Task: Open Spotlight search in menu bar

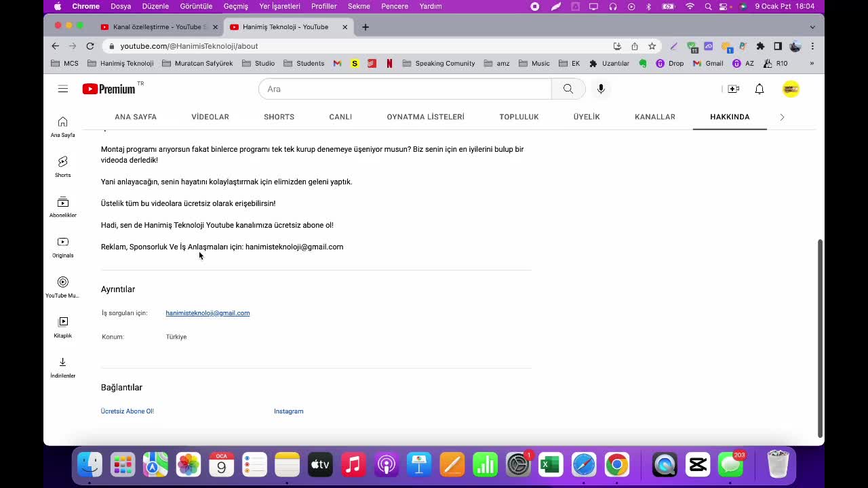Action: pyautogui.click(x=708, y=6)
